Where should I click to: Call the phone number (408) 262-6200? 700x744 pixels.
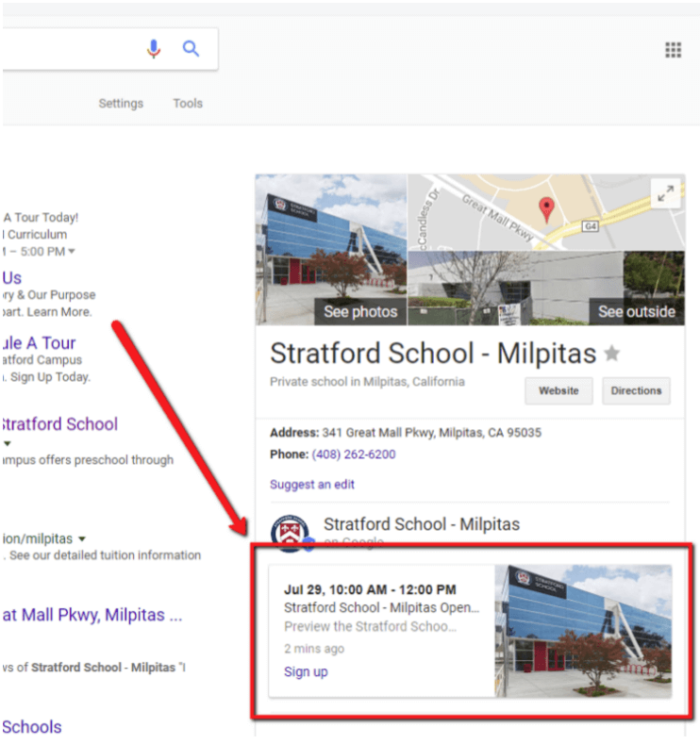(x=354, y=455)
